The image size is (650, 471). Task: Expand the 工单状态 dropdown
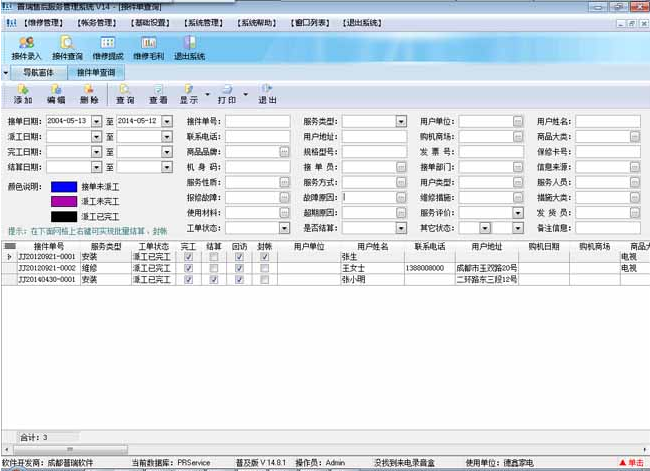point(284,228)
